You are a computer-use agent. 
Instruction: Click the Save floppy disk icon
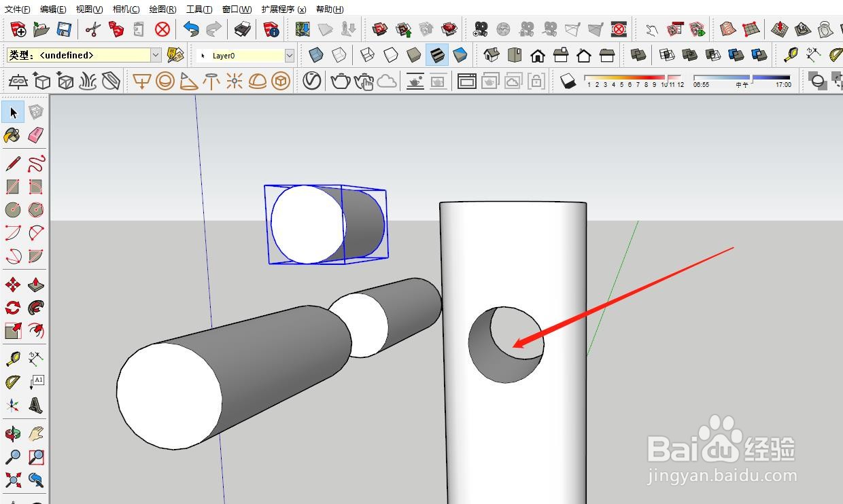point(64,29)
